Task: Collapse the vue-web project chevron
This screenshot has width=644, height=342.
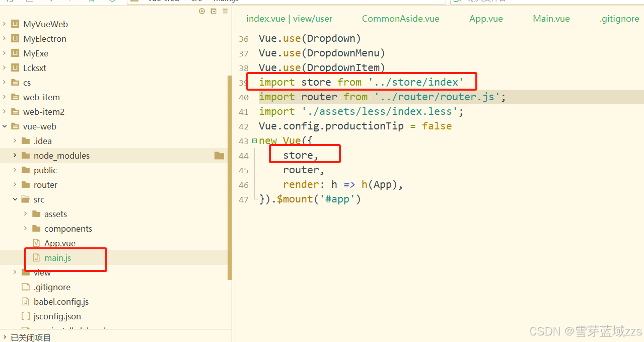Action: point(5,126)
